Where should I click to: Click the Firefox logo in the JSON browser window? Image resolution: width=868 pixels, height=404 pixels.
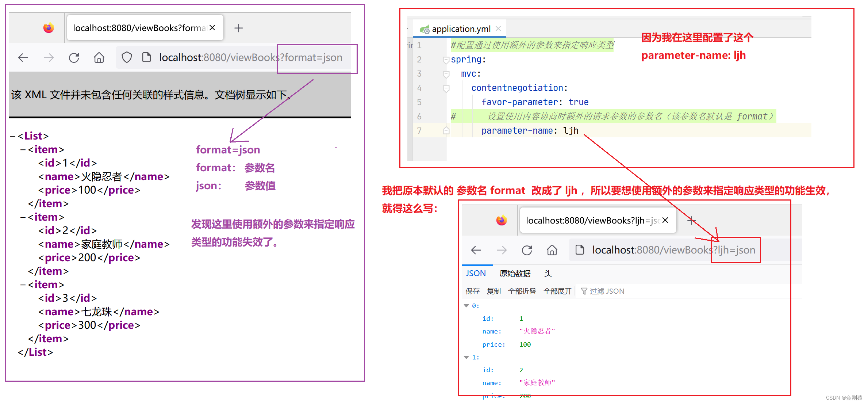pos(502,220)
